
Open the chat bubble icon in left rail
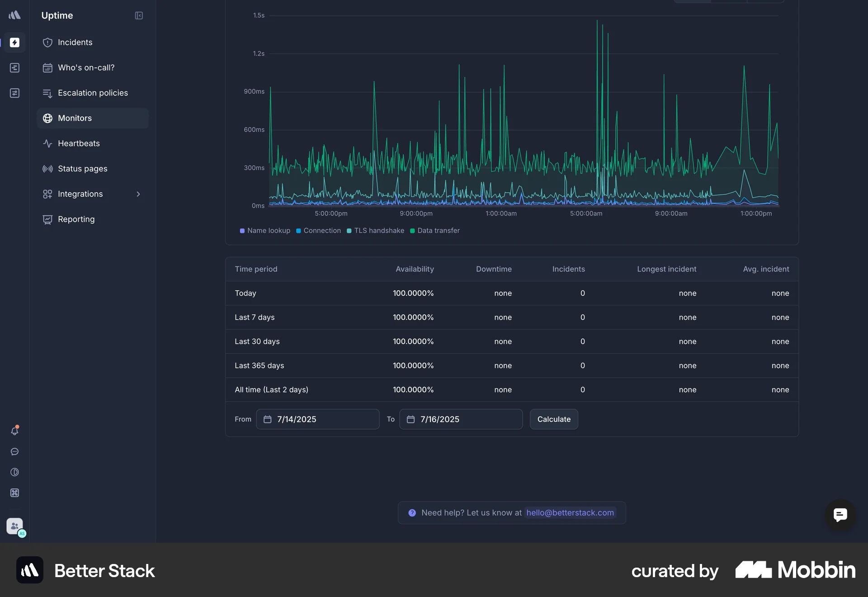15,452
